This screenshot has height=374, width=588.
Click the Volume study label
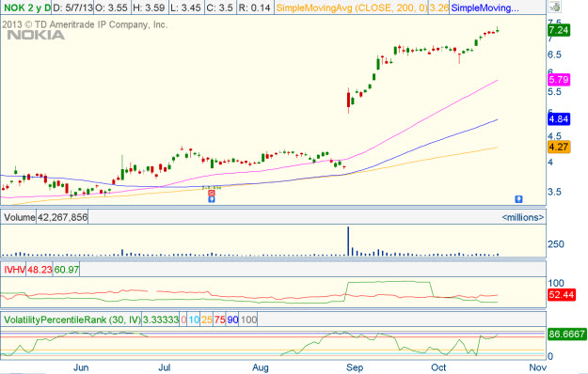pyautogui.click(x=19, y=217)
